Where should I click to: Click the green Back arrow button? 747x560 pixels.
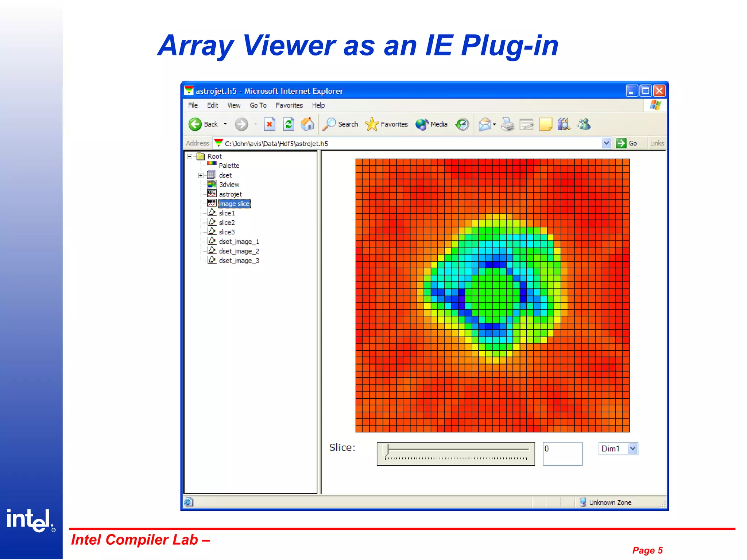195,124
